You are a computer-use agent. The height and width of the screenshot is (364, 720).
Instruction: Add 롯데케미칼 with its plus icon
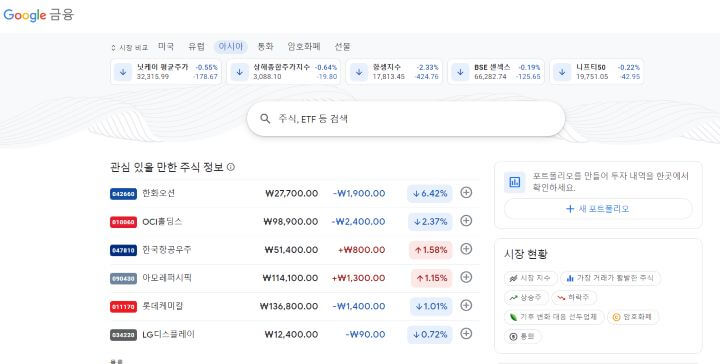click(466, 305)
